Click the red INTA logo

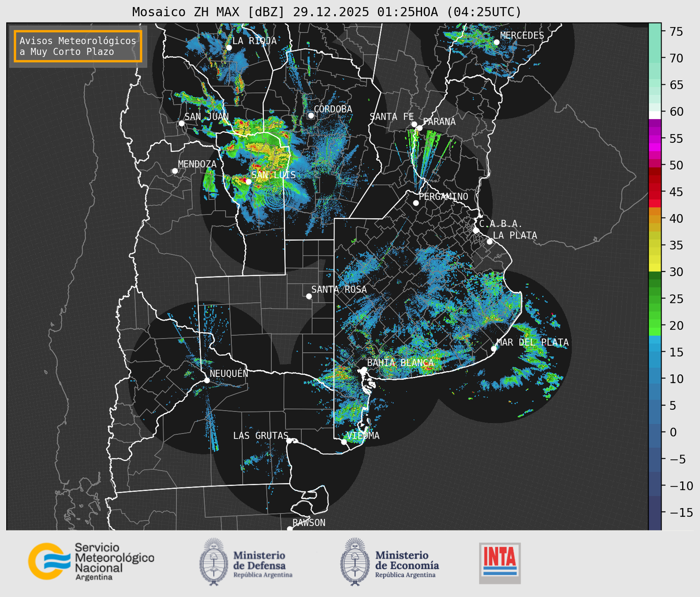click(500, 563)
